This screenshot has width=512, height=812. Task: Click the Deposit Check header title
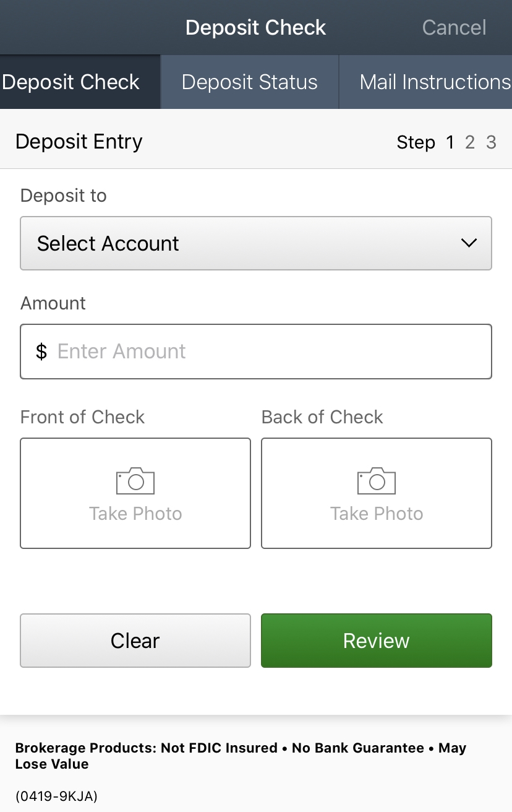[x=255, y=28]
